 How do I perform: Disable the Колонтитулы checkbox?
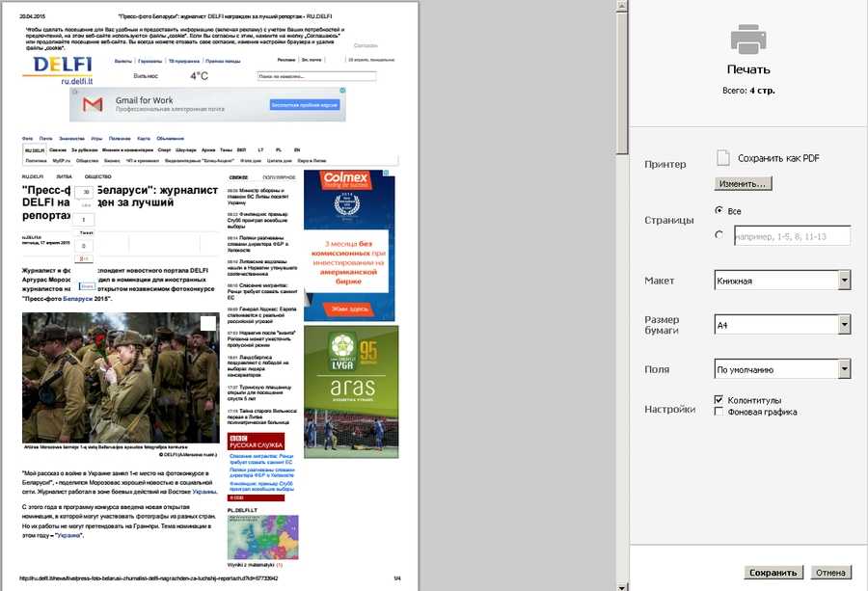point(719,399)
